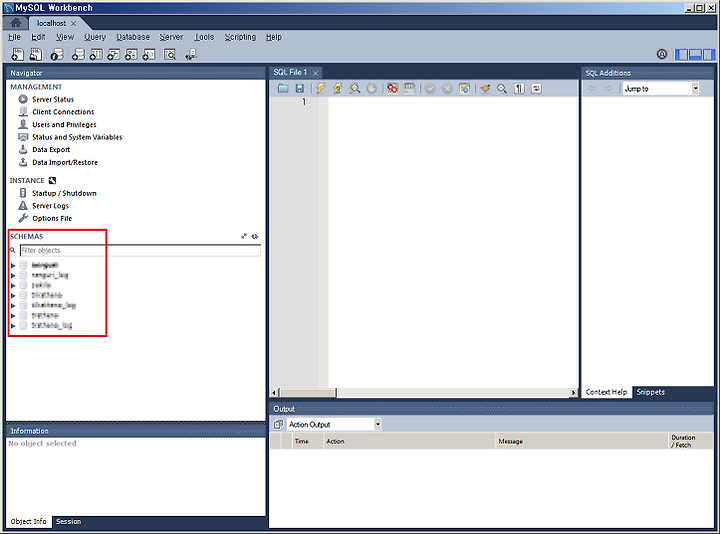Commit transaction checkmark icon
720x534 pixels.
430,89
